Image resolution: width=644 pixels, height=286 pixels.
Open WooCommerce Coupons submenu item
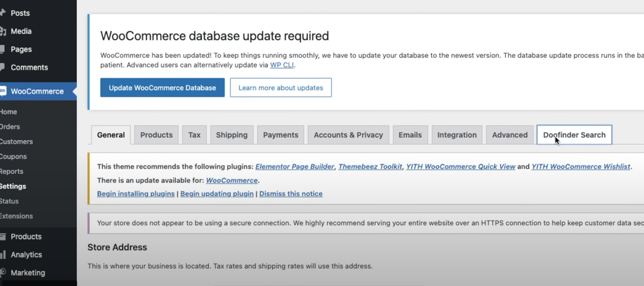pyautogui.click(x=13, y=157)
